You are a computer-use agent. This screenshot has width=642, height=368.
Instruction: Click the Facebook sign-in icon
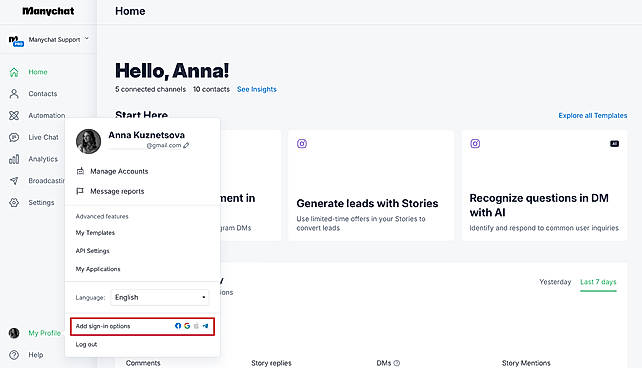coord(178,326)
